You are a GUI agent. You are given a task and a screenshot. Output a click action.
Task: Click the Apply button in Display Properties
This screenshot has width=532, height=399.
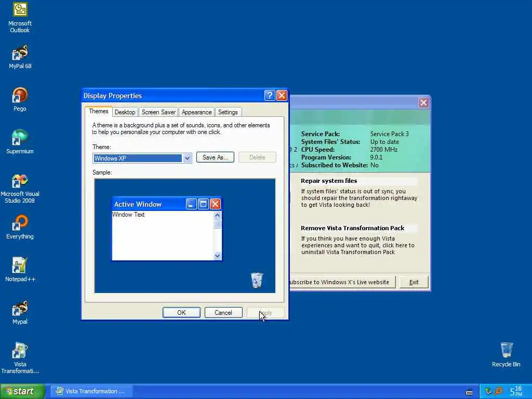pyautogui.click(x=265, y=312)
